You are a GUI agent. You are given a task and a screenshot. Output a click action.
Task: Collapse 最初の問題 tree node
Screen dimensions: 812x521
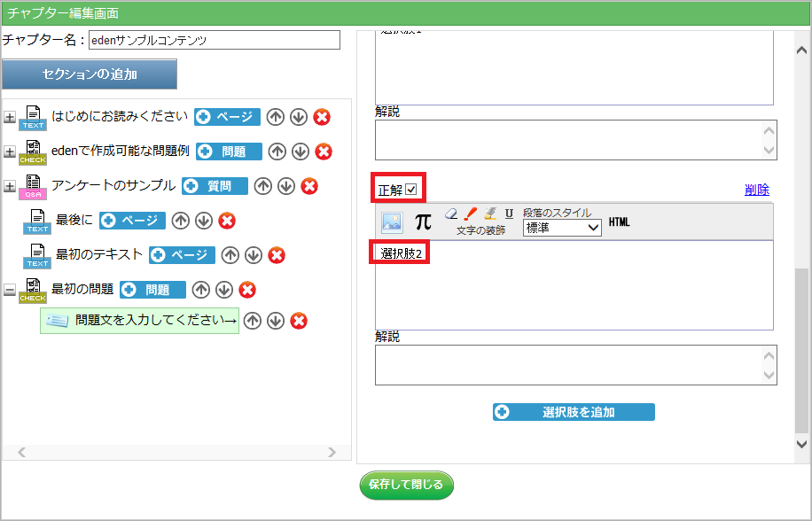10,290
